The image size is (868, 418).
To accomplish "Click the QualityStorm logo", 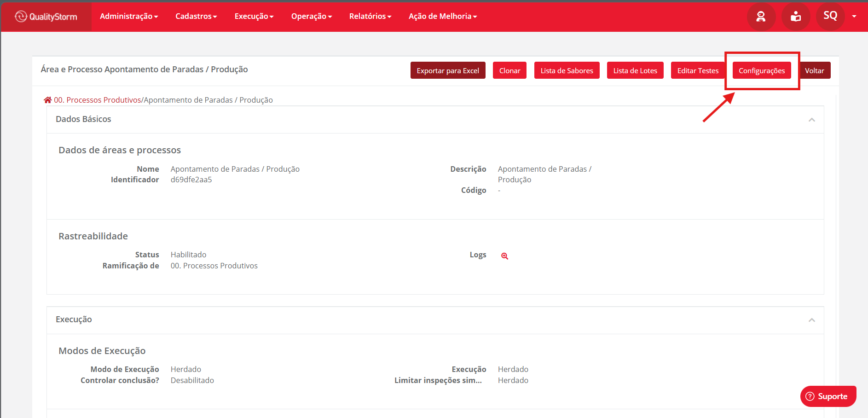I will pyautogui.click(x=46, y=17).
